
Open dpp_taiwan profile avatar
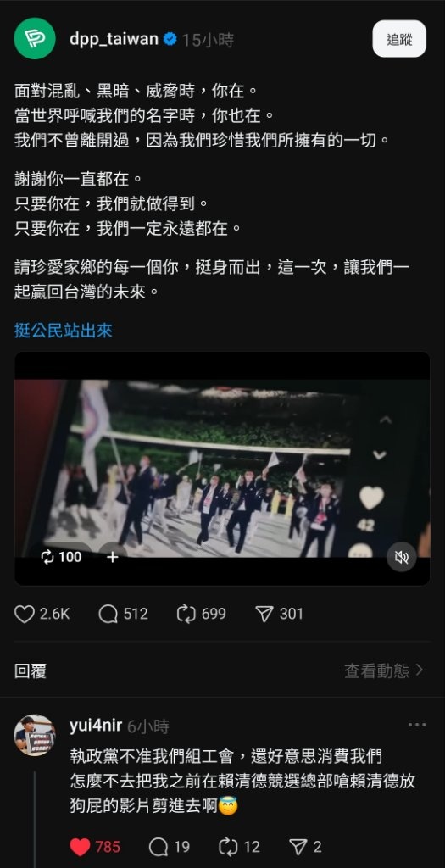35,39
